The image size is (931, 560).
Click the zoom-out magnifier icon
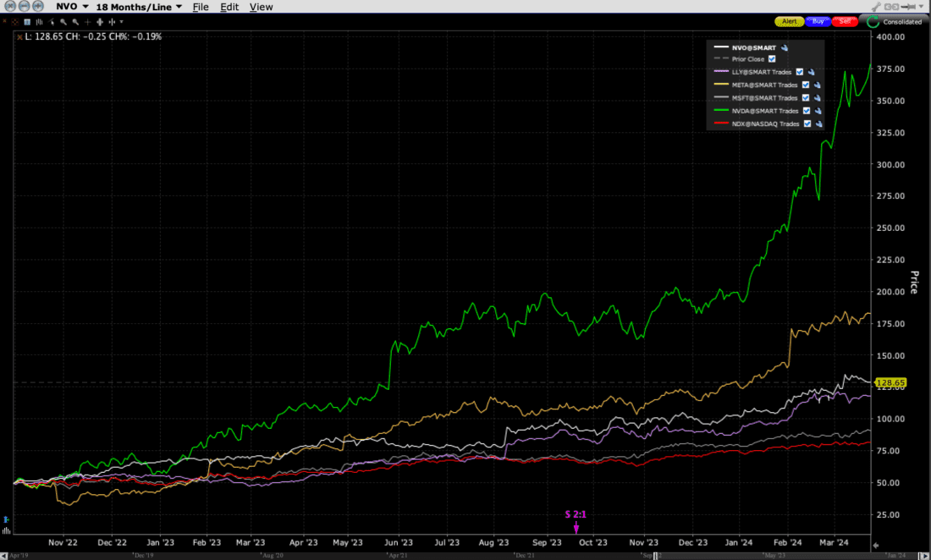[75, 21]
